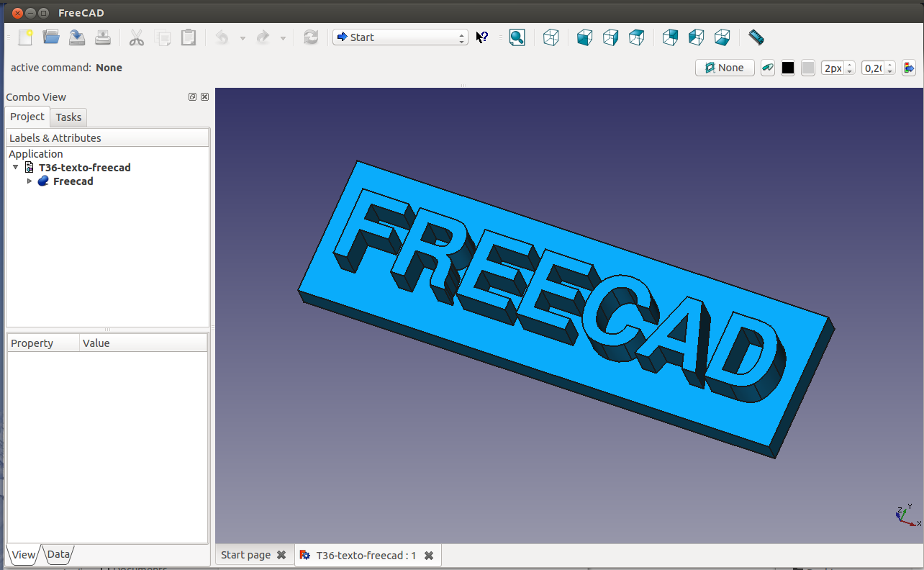Open the Start page tab

(245, 555)
